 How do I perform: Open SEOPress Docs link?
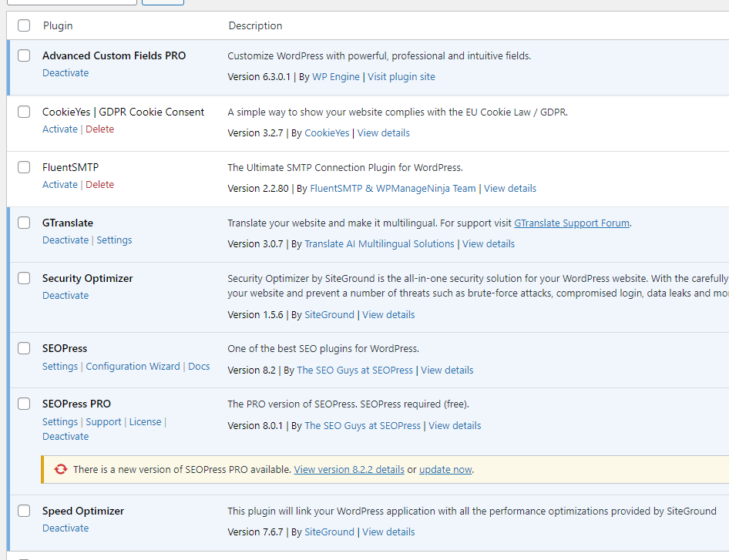pos(199,366)
